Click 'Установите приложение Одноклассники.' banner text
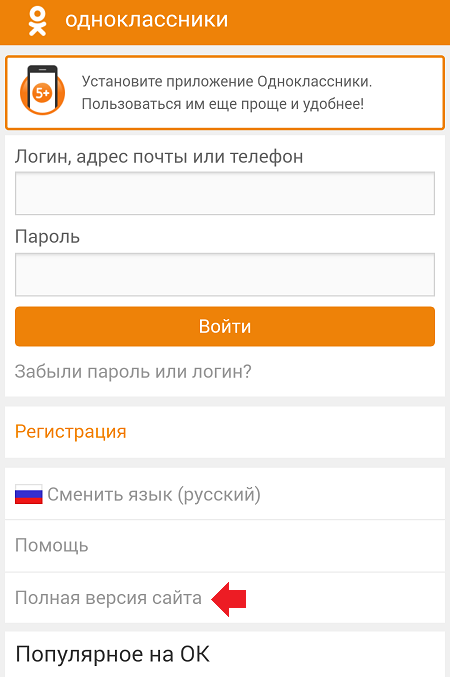The height and width of the screenshot is (677, 450). [x=227, y=81]
